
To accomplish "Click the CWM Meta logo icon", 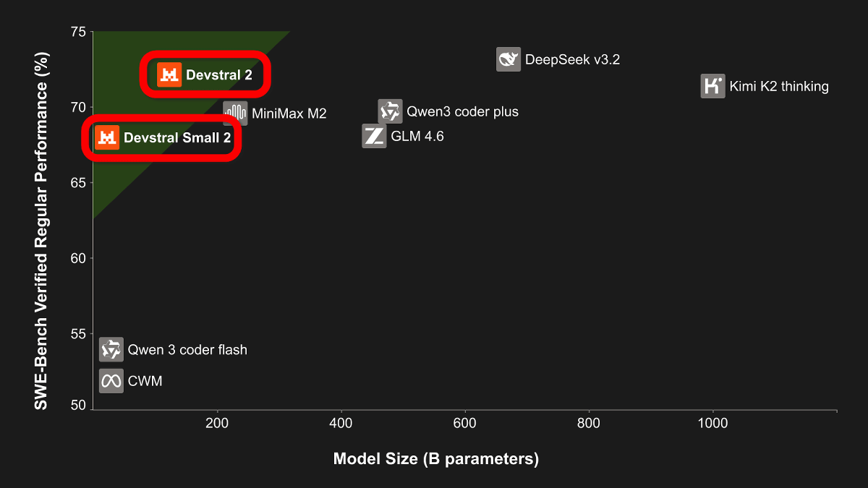I will [111, 381].
